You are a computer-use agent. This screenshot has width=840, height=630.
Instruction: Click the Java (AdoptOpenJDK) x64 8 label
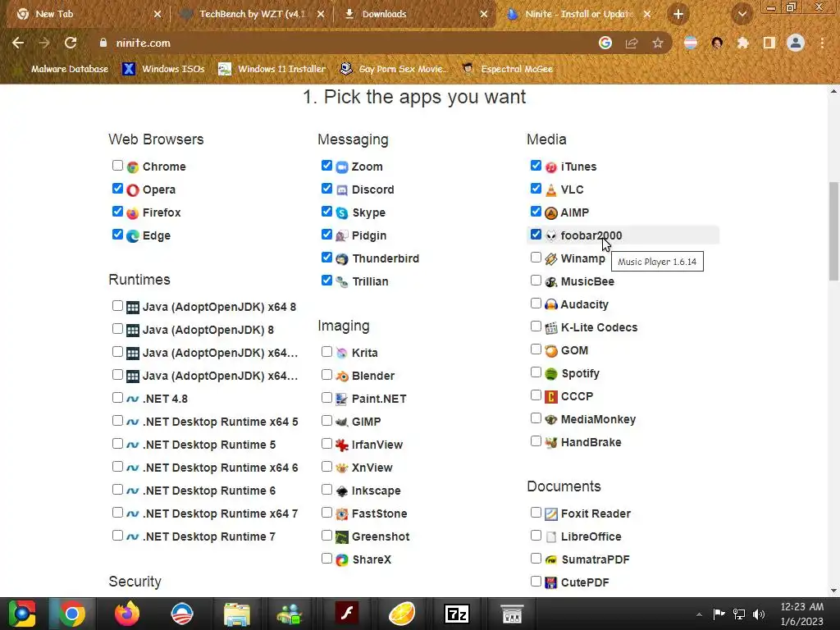[219, 307]
